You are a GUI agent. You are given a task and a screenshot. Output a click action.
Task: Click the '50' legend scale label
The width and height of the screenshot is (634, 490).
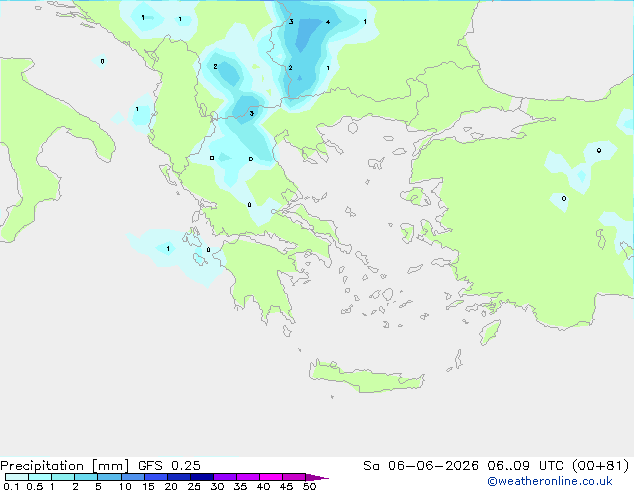(x=309, y=486)
